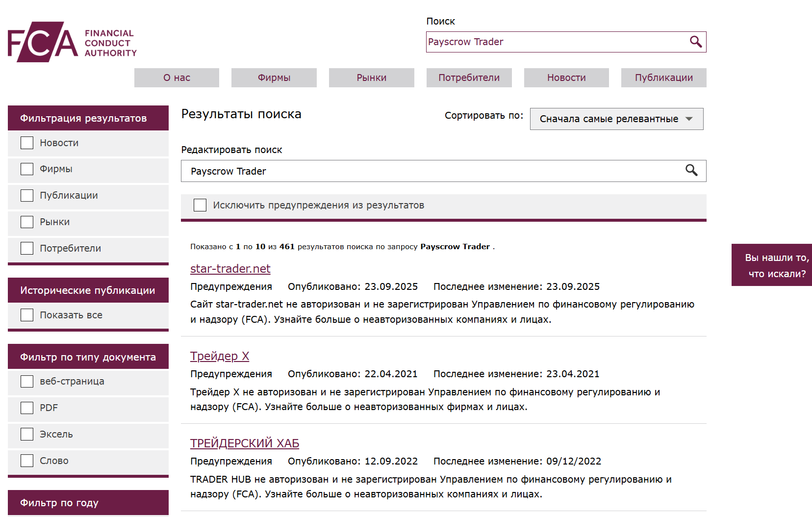Open the Рынки navigation menu
The image size is (812, 517).
371,78
